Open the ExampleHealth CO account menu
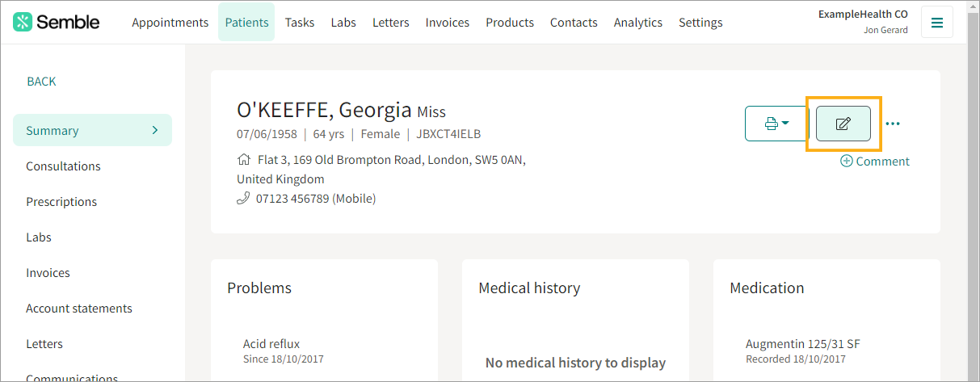Screen dimensions: 980x382 (x=863, y=22)
